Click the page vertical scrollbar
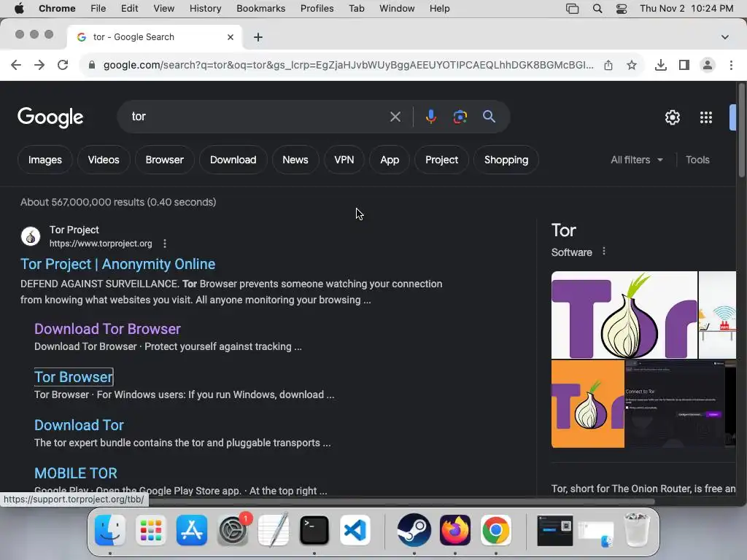The image size is (747, 560). (x=742, y=131)
